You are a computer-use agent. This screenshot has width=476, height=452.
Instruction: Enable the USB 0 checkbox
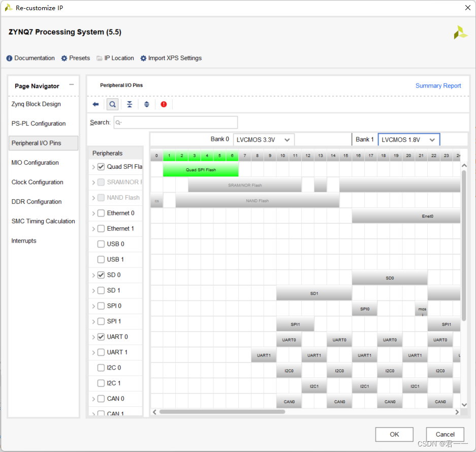(101, 244)
